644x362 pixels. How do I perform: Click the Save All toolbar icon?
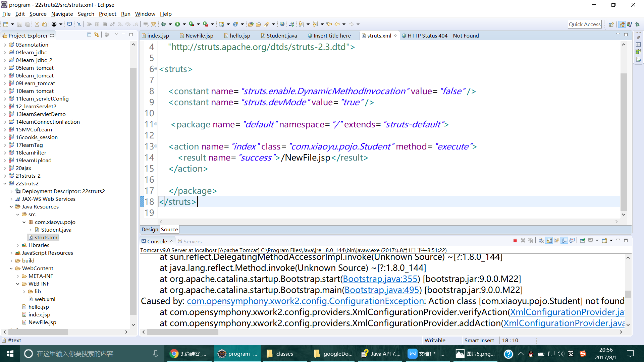click(27, 24)
